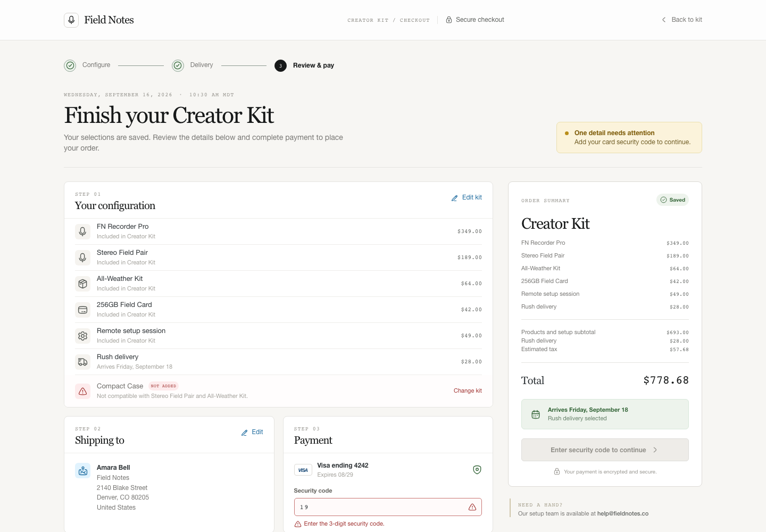
Task: Click Products and setup subtotal line
Action: (x=605, y=332)
